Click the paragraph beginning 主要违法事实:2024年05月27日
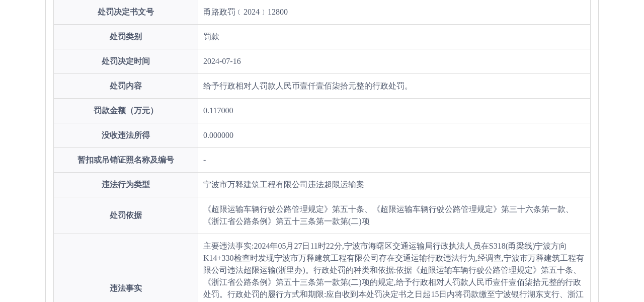This screenshot has height=302, width=644. [x=394, y=271]
